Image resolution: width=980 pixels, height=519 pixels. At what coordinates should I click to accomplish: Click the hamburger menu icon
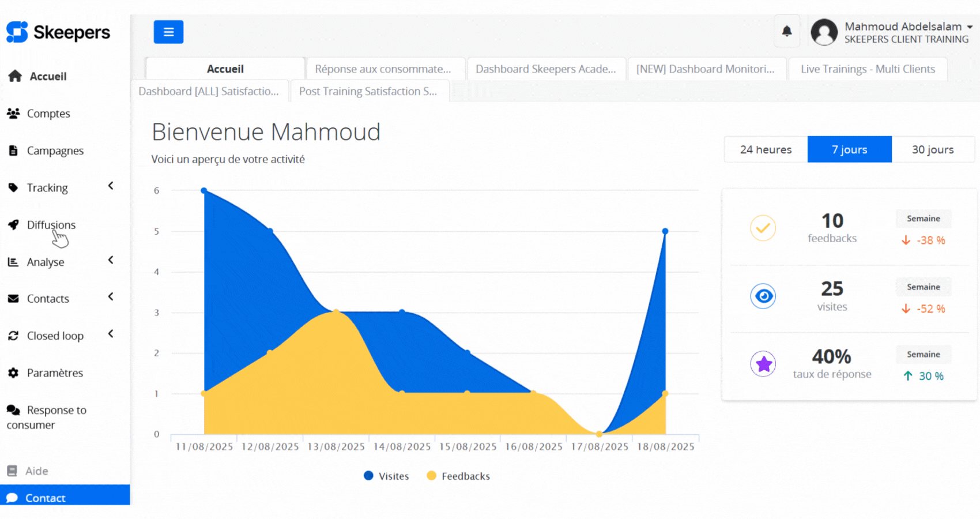point(168,32)
